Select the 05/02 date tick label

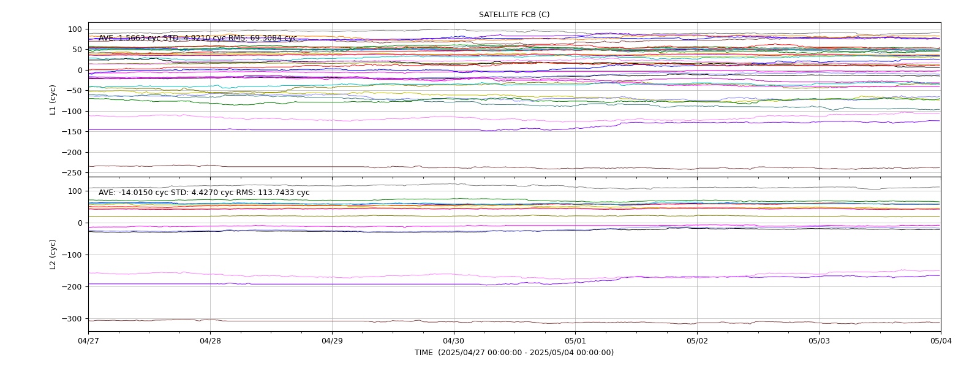(x=697, y=340)
